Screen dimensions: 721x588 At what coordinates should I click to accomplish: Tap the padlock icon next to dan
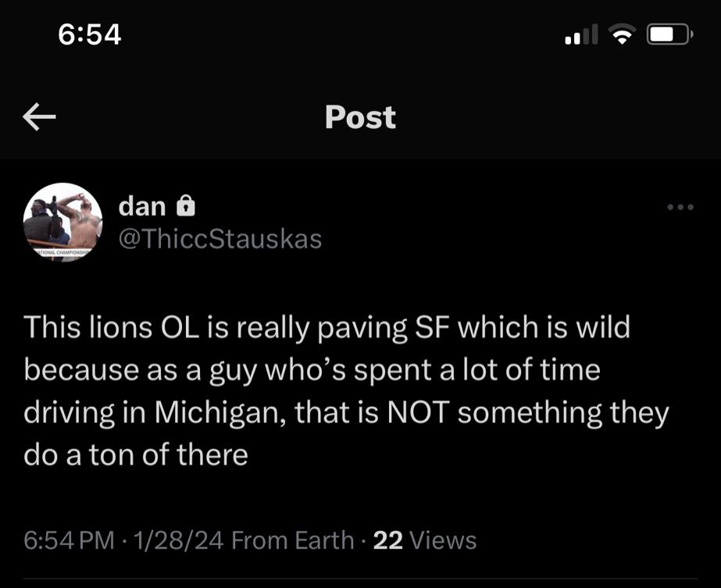[185, 206]
